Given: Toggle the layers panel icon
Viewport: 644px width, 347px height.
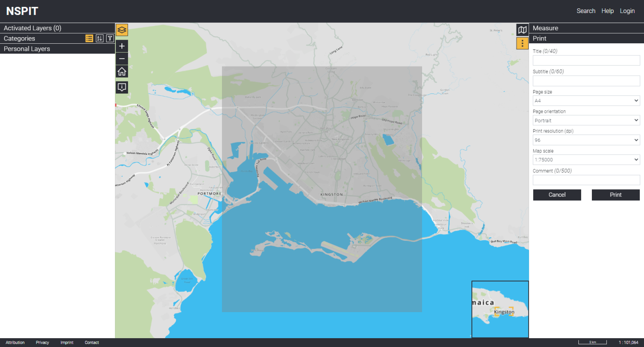Looking at the screenshot, I should pyautogui.click(x=122, y=30).
